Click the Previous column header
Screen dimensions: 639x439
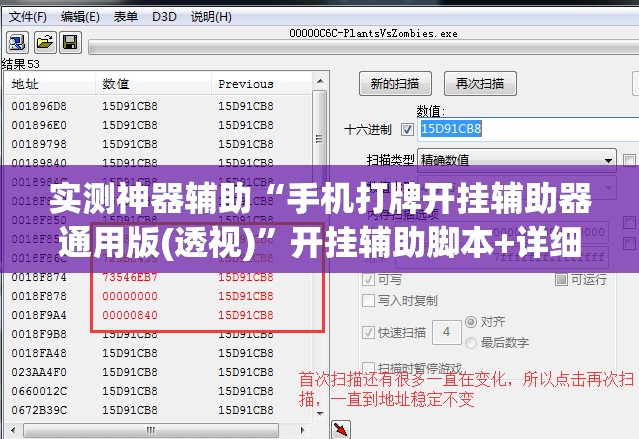(261, 84)
